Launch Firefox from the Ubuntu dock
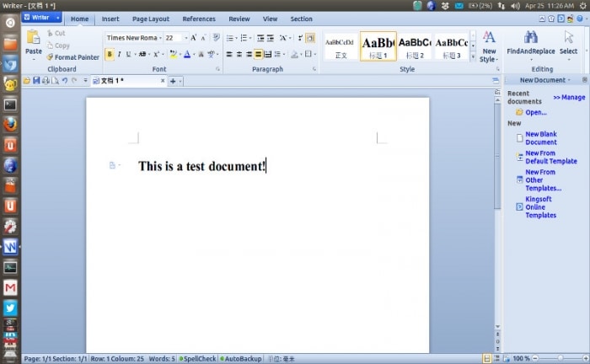This screenshot has height=364, width=590. 10,125
